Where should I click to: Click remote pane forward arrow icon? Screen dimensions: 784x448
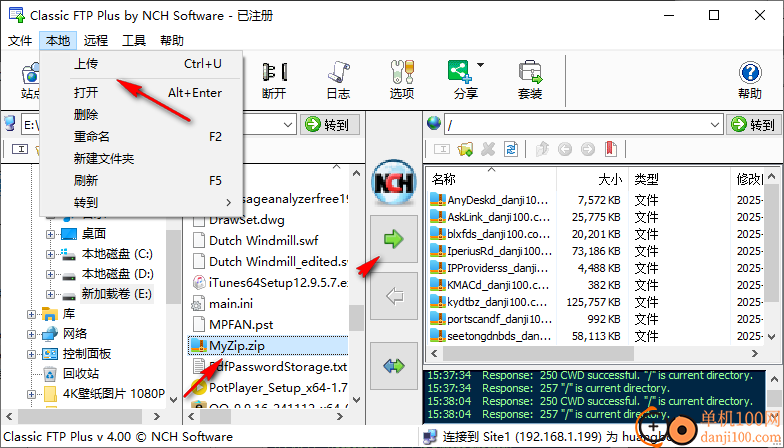click(588, 149)
